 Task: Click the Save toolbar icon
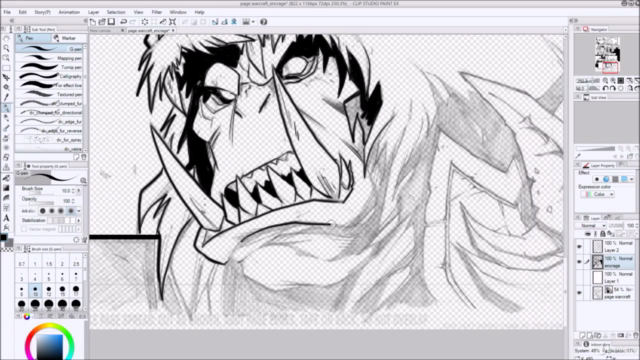pos(111,22)
